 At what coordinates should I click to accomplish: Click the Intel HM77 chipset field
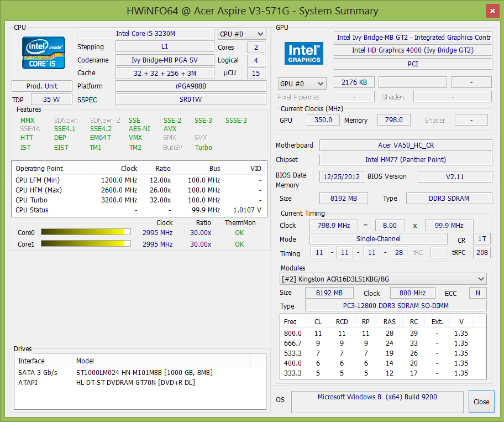pos(405,160)
